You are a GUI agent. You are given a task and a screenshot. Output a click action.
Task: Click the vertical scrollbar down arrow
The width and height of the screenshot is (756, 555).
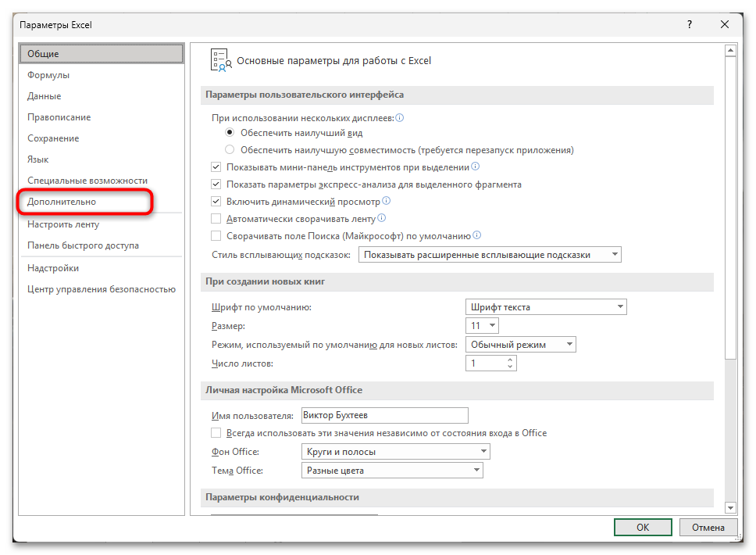click(x=730, y=507)
